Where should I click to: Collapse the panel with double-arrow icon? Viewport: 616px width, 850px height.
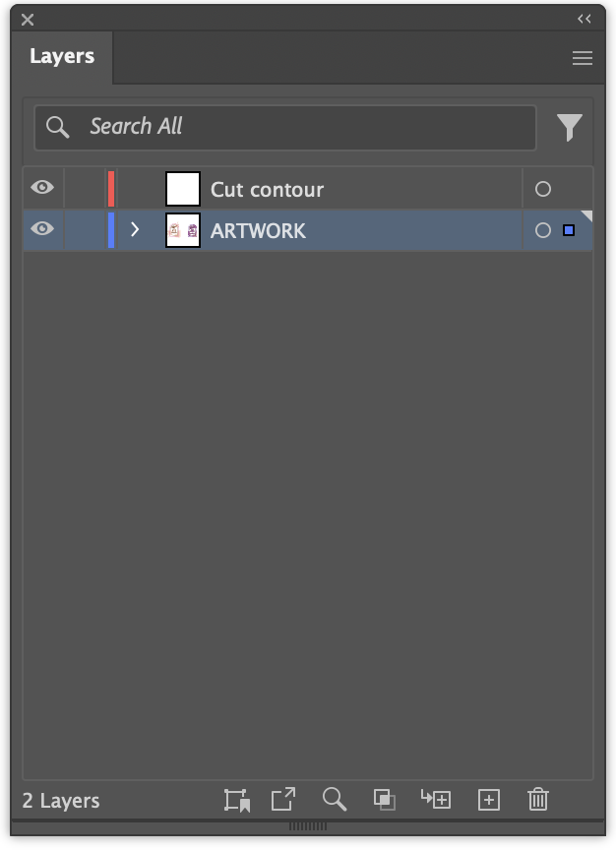(x=585, y=19)
